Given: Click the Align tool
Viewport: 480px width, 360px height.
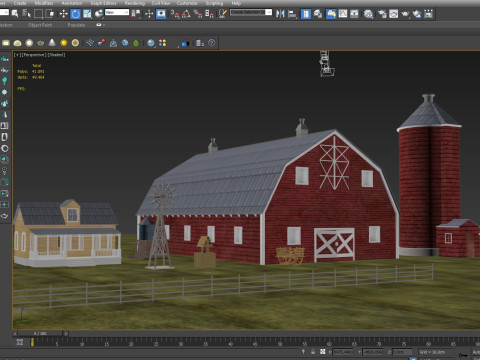Looking at the screenshot, I should click(x=292, y=14).
